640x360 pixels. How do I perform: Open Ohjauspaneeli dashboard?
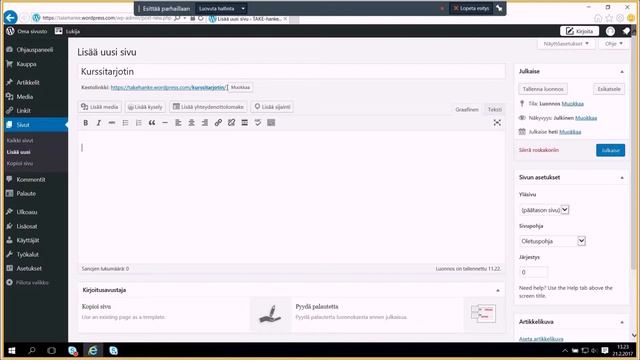[x=34, y=49]
